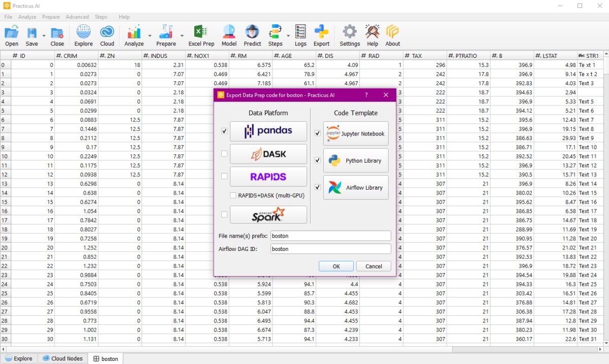The width and height of the screenshot is (609, 364).
Task: Check the RAPIDS platform checkbox
Action: [224, 176]
